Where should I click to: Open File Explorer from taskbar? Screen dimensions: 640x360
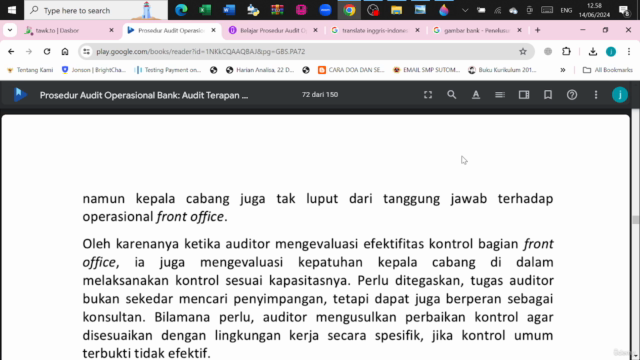coord(396,10)
